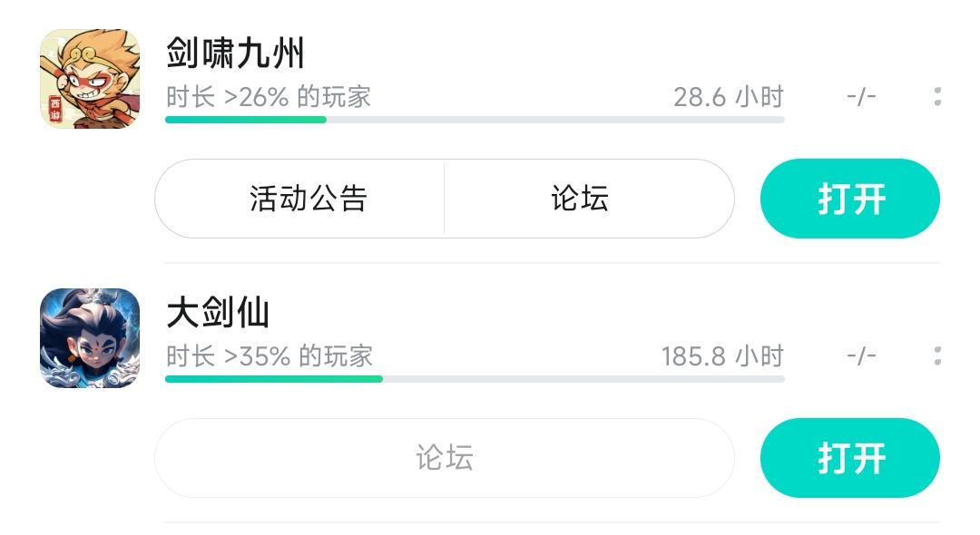Open more options for 大剑仙
Screen dimensions: 980x535
click(x=937, y=356)
